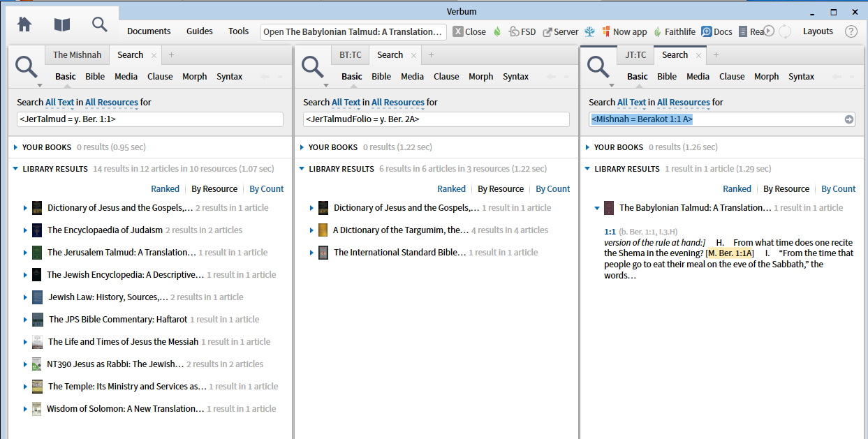Click the blue tree shortcut icon
The height and width of the screenshot is (439, 868).
tap(589, 31)
